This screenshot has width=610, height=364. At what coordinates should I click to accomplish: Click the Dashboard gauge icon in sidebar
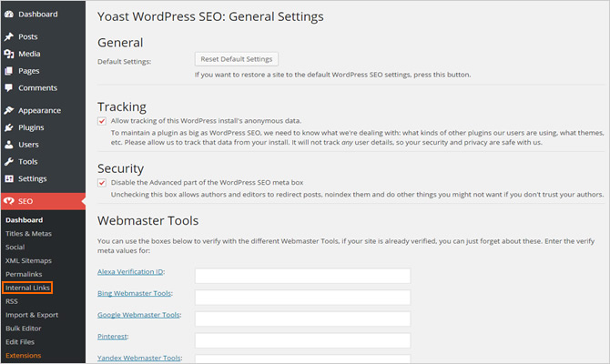[9, 14]
